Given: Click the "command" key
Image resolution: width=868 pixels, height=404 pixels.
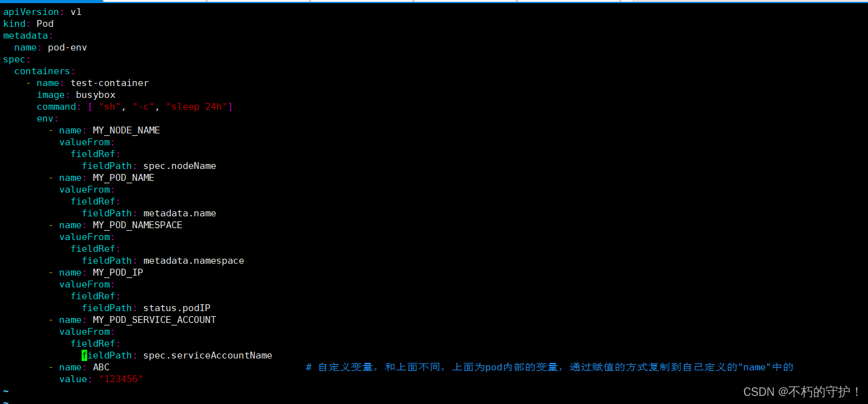Looking at the screenshot, I should pos(56,107).
